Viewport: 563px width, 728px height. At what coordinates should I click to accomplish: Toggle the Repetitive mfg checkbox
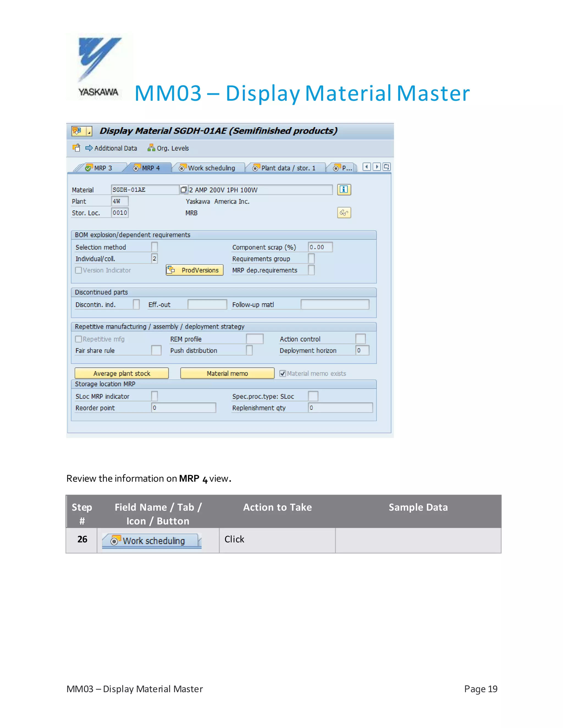[78, 339]
